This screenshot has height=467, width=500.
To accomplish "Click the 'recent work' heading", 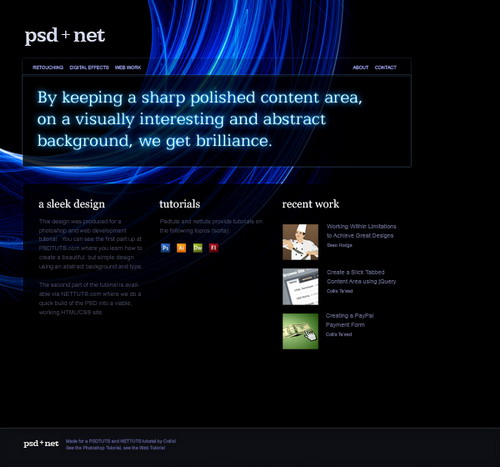I will [x=311, y=204].
